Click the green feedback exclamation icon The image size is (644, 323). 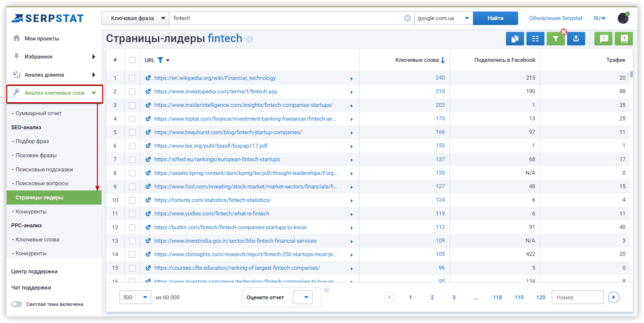tap(604, 39)
